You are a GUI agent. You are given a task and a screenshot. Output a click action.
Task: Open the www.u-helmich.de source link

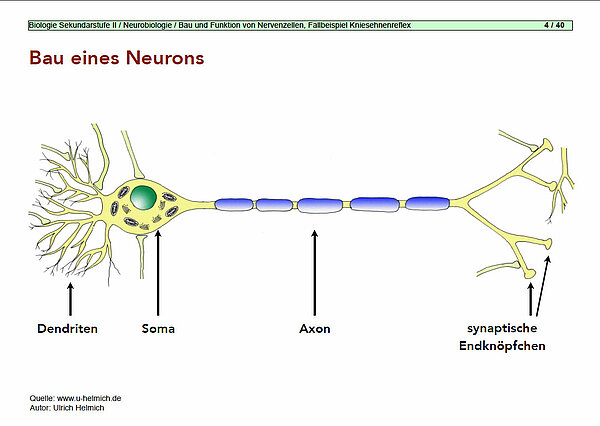pyautogui.click(x=88, y=397)
